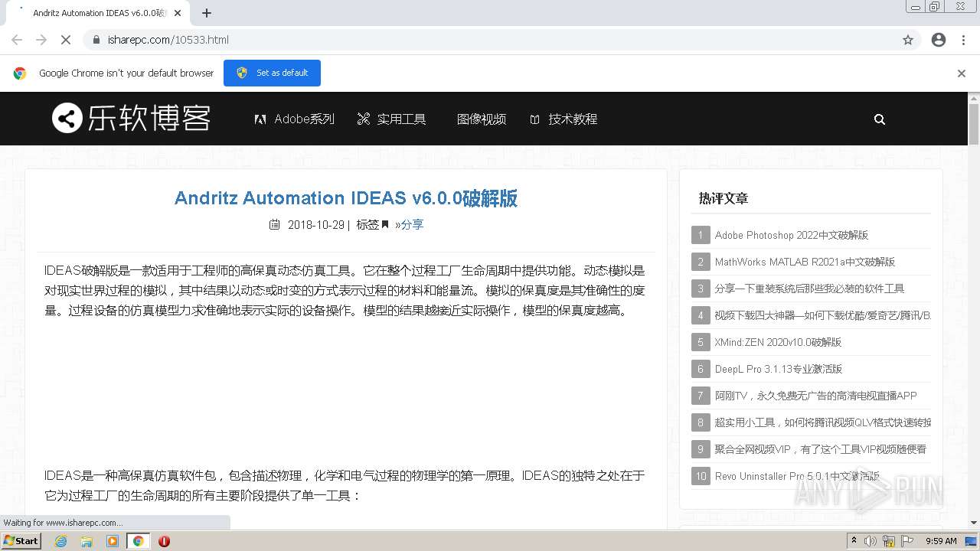Open the Chrome three-dot menu

[x=963, y=40]
